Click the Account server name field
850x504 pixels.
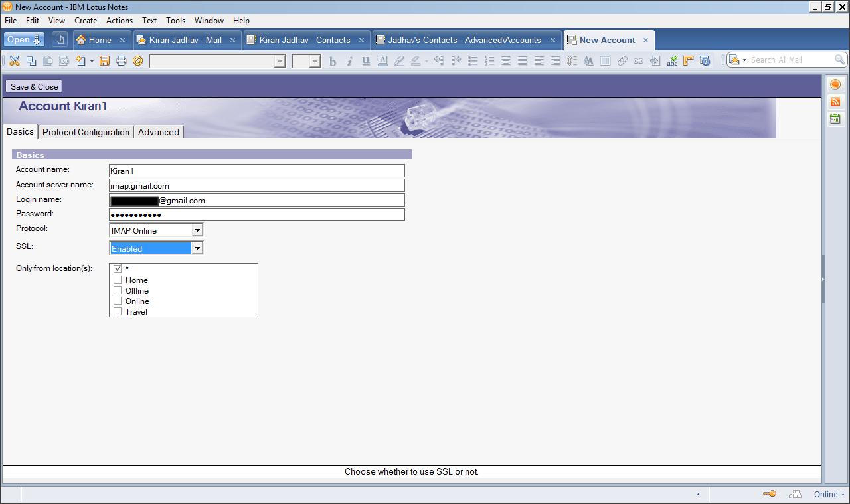[x=257, y=185]
